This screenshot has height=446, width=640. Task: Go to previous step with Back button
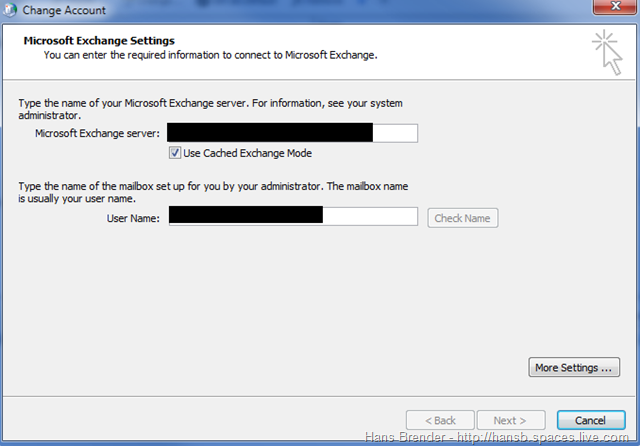tap(438, 420)
